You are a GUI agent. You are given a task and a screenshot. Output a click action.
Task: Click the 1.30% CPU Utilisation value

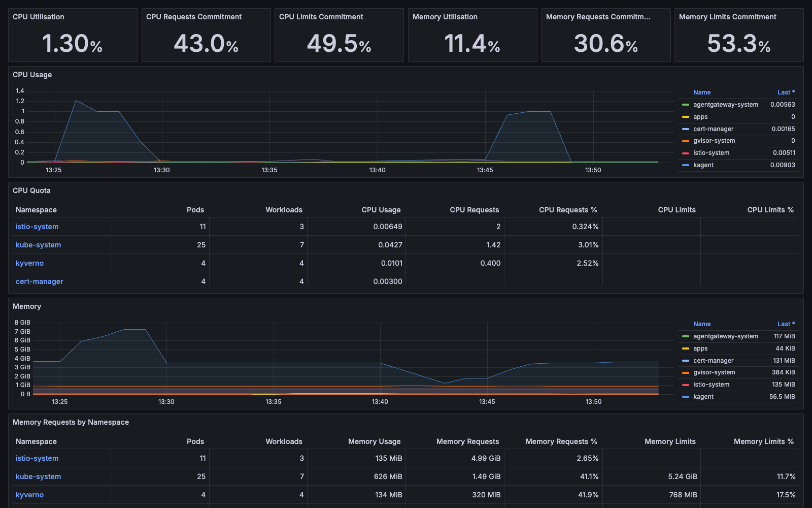(73, 43)
